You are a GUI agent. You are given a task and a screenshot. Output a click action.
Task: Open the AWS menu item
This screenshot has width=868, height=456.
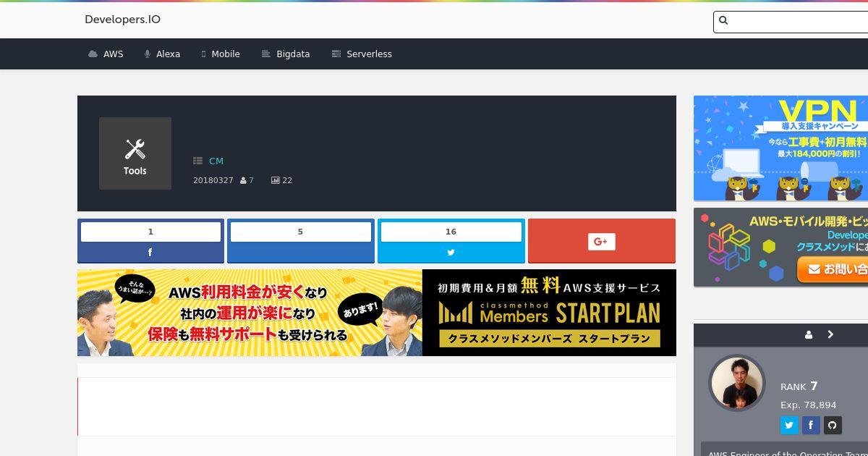click(x=106, y=54)
